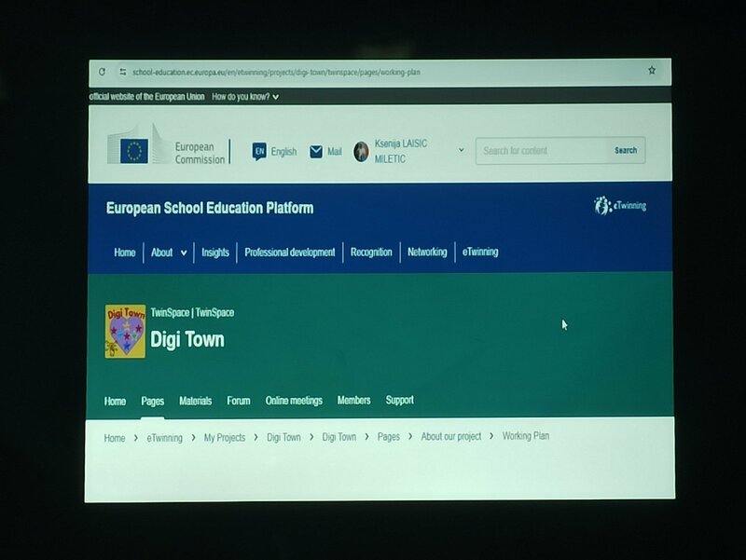The height and width of the screenshot is (560, 746).
Task: Click the Digi Town project heading
Action: coord(187,339)
